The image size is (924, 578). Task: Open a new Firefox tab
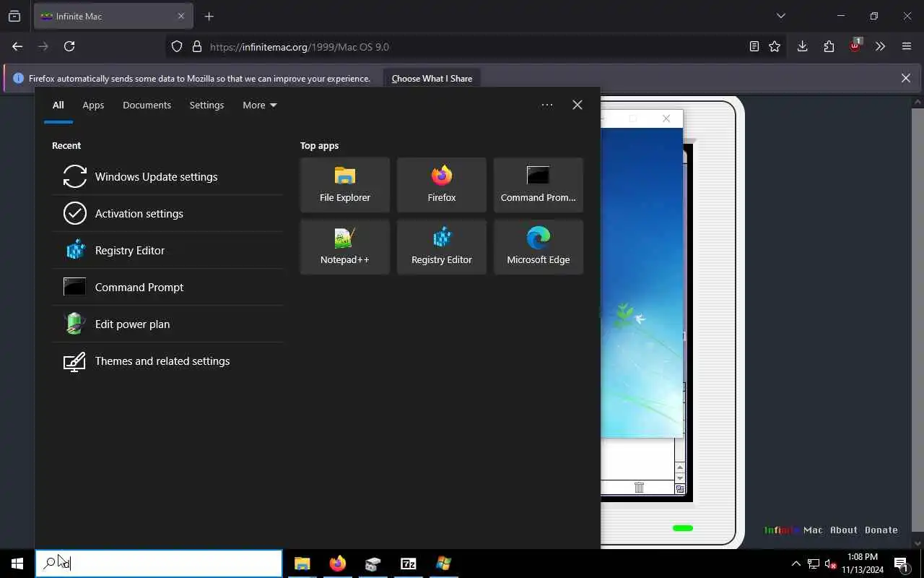(x=209, y=16)
